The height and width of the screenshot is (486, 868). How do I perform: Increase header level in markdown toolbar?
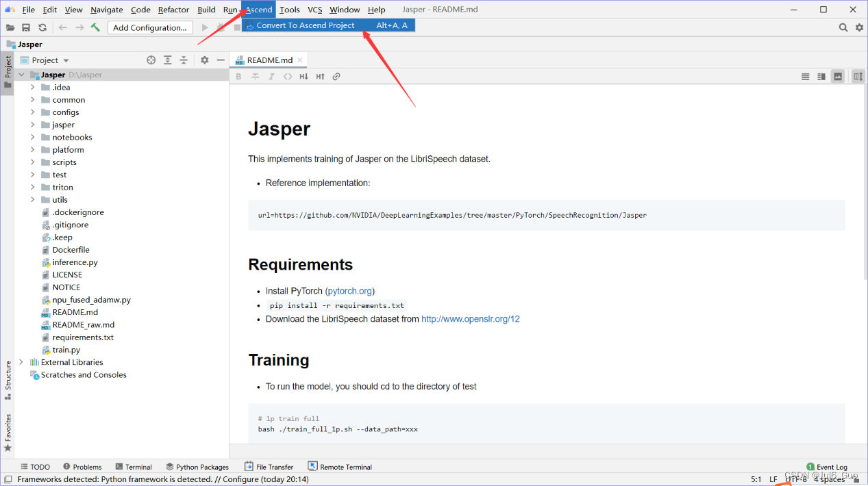(320, 77)
